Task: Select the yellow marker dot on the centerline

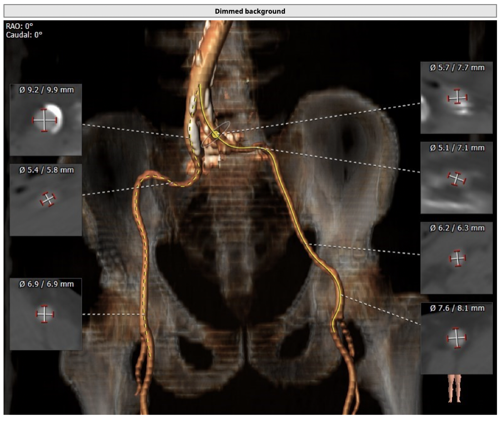Action: [x=216, y=134]
